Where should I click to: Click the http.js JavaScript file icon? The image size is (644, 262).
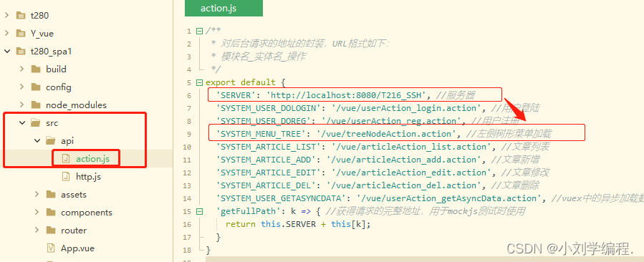coord(66,177)
